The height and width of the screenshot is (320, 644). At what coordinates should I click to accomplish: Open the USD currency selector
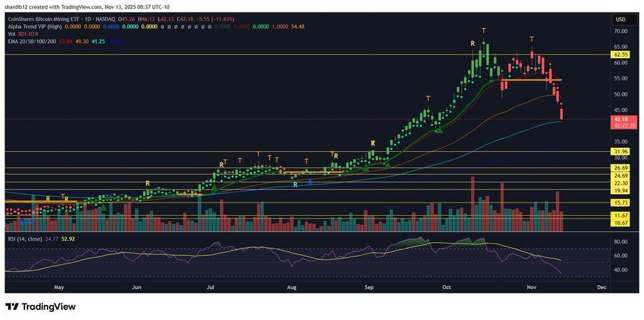(x=620, y=19)
